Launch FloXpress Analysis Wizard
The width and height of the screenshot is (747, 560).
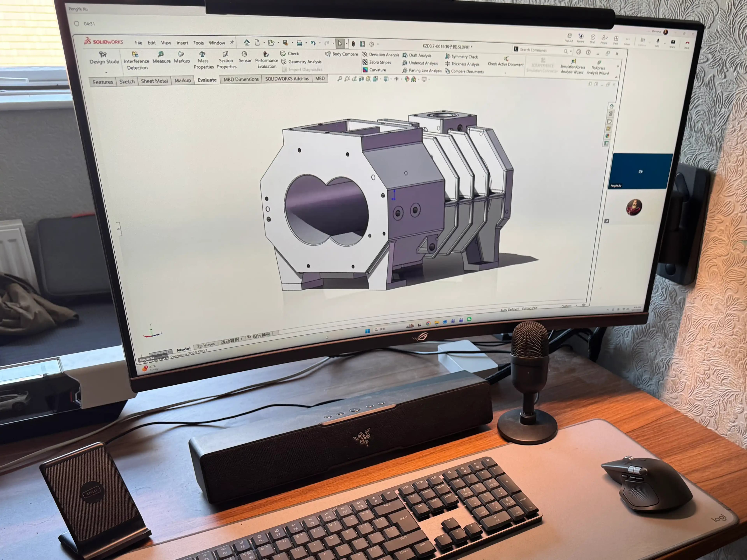[598, 68]
